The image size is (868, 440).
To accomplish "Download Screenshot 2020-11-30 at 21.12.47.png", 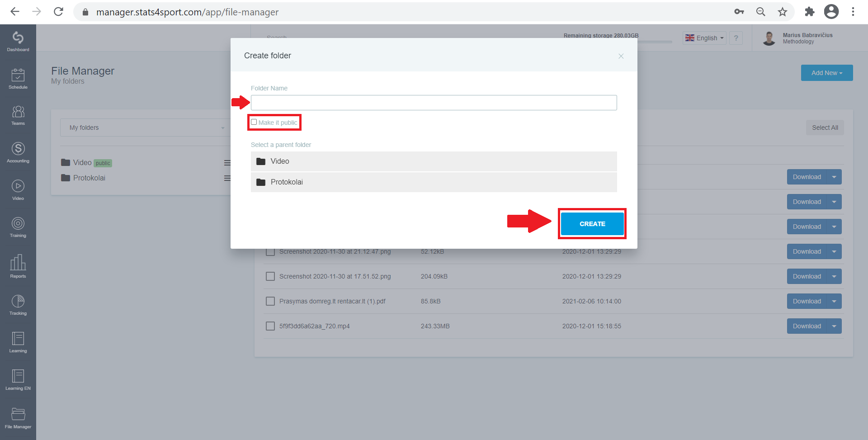I will pos(807,251).
